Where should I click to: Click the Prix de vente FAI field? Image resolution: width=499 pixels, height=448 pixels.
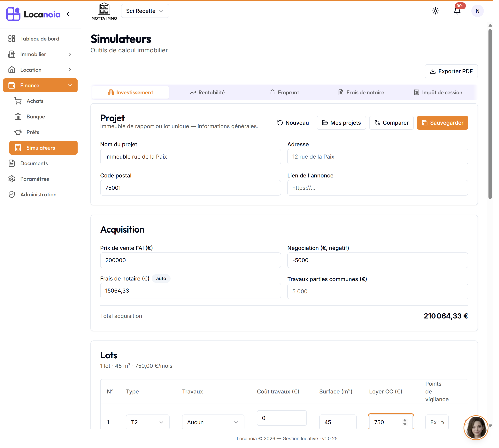(190, 260)
